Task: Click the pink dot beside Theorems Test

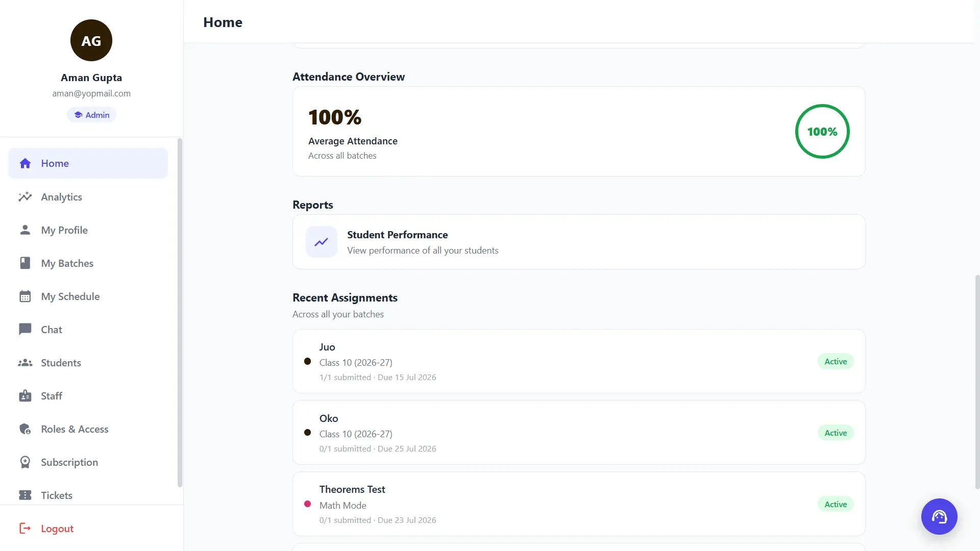Action: point(307,504)
